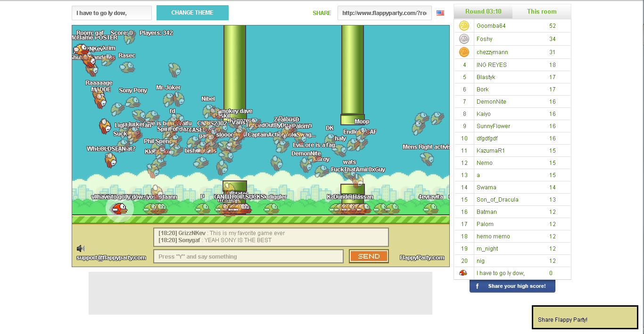Click the Change Theme button

coord(192,13)
